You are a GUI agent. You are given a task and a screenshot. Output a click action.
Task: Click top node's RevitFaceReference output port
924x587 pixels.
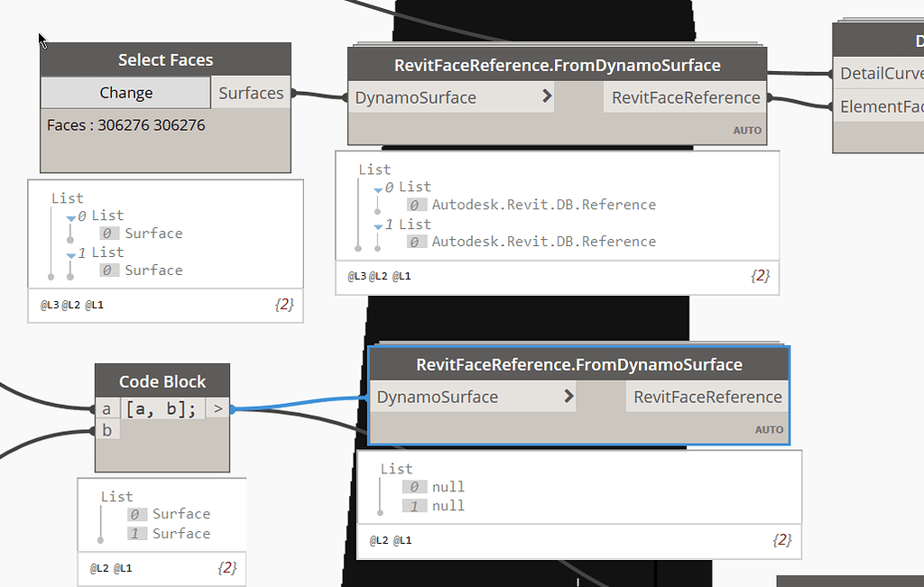pyautogui.click(x=684, y=96)
